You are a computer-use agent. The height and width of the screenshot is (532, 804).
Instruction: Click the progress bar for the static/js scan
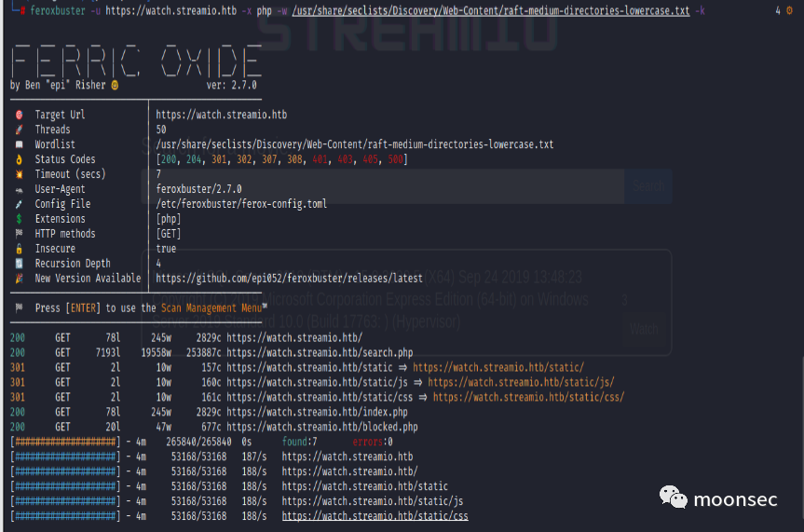click(65, 501)
